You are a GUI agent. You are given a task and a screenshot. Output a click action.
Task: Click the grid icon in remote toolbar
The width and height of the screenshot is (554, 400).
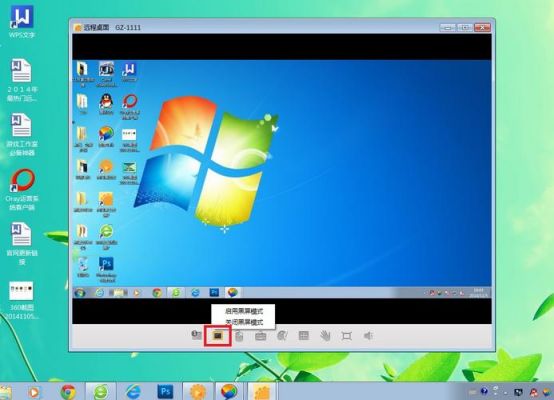coord(303,335)
